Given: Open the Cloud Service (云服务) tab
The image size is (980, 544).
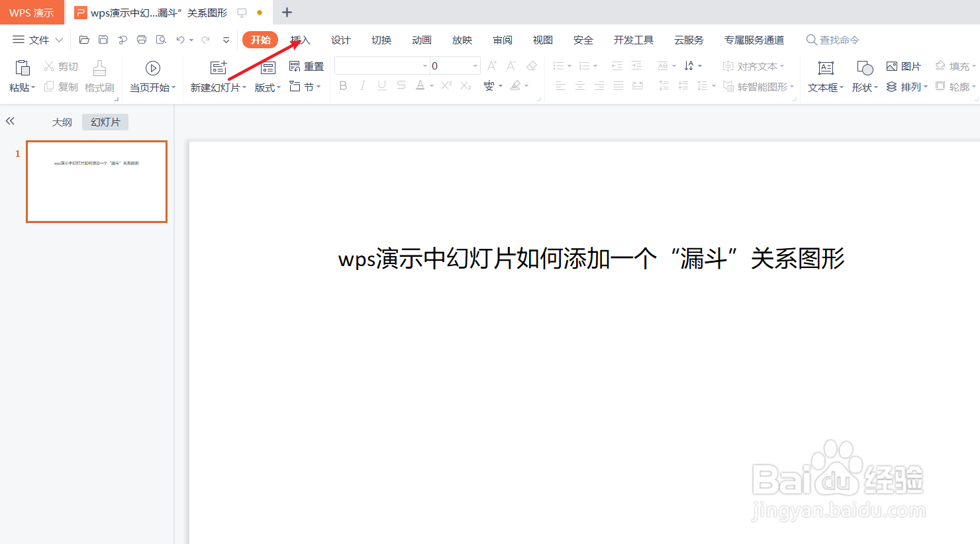Looking at the screenshot, I should point(689,40).
